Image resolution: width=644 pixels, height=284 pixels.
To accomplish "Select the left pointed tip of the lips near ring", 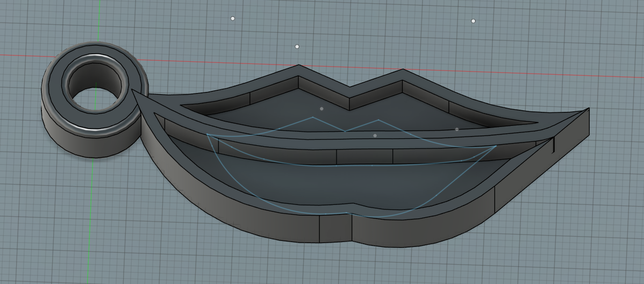I will pos(133,91).
